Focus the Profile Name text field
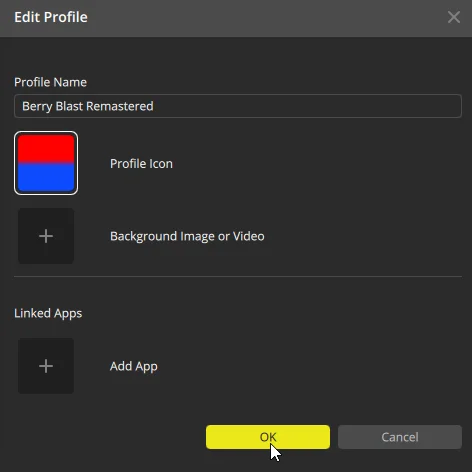The width and height of the screenshot is (472, 472). [238, 106]
